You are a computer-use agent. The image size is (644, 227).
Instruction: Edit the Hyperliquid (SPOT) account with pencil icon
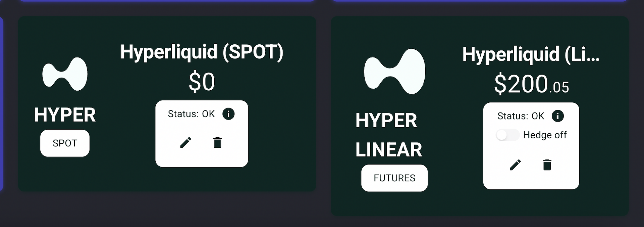point(185,143)
